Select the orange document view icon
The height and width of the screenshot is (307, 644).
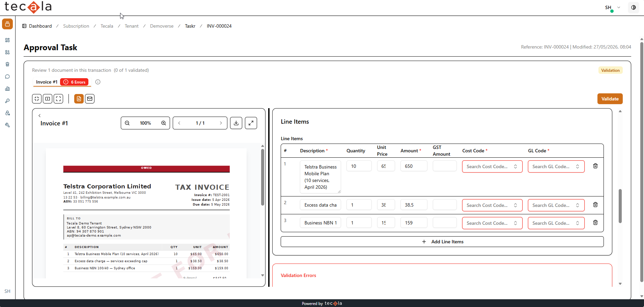pos(79,99)
